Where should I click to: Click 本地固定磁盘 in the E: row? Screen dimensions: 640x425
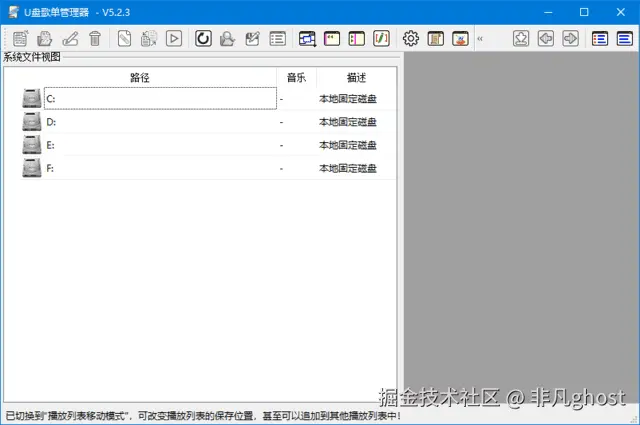click(348, 145)
